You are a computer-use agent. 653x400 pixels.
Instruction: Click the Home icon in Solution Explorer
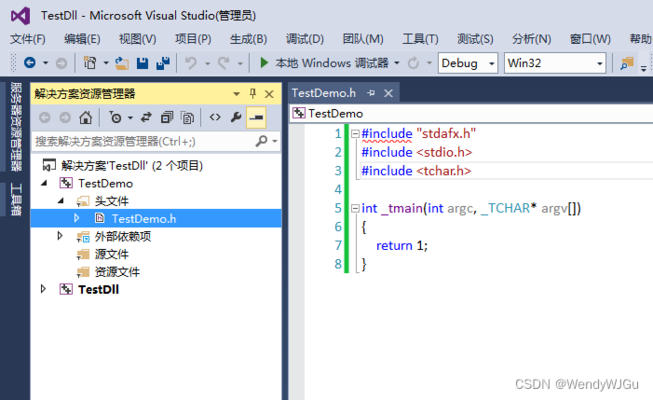pos(86,117)
